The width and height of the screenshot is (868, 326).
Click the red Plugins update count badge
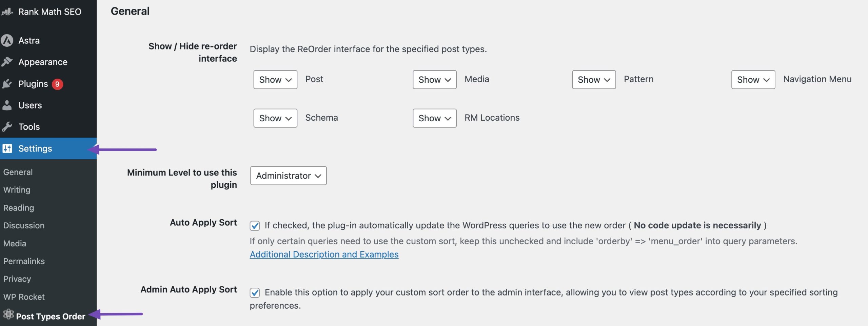pyautogui.click(x=57, y=84)
